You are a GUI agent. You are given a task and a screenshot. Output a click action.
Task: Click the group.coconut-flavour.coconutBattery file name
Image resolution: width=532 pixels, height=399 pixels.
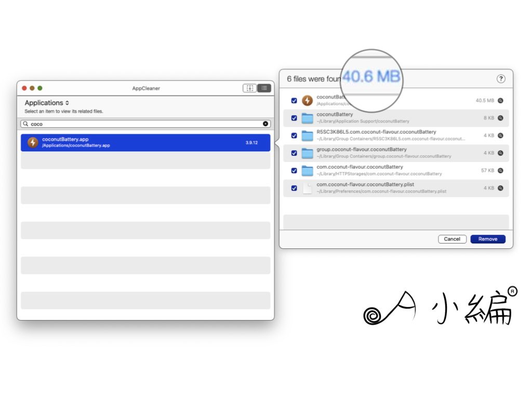[362, 149]
